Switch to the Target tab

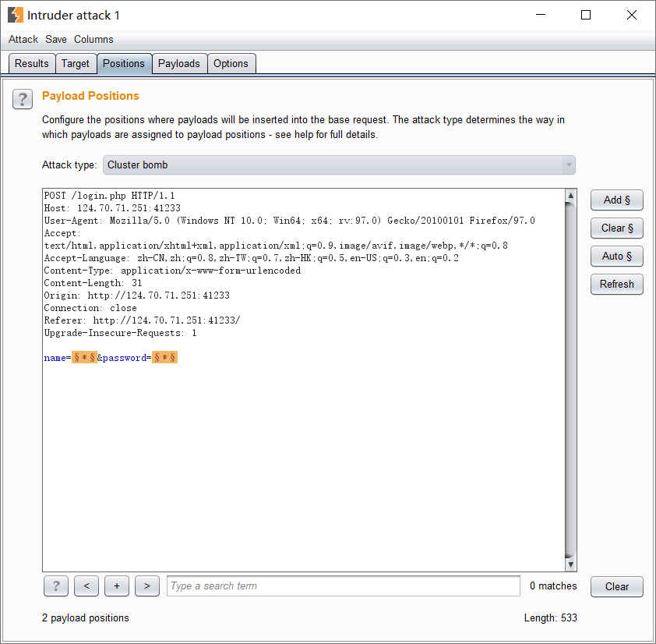pyautogui.click(x=76, y=64)
